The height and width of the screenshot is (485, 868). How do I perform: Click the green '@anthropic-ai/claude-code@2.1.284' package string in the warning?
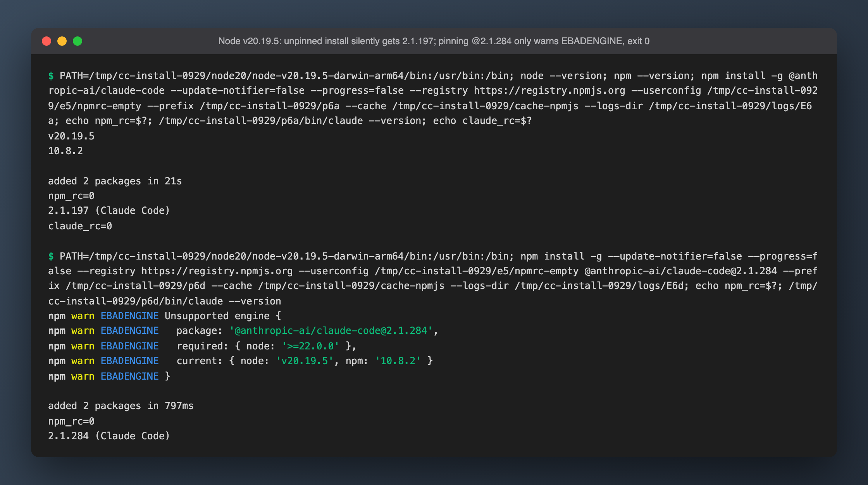tap(331, 331)
